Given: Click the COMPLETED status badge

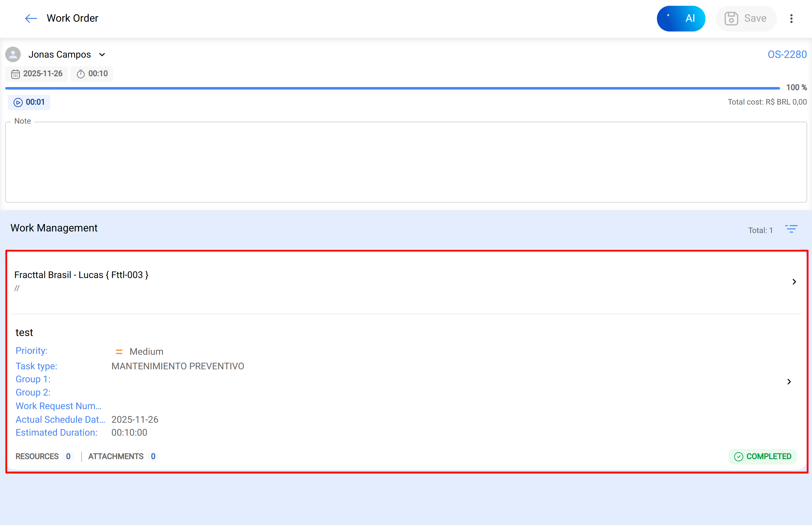Looking at the screenshot, I should pyautogui.click(x=762, y=456).
